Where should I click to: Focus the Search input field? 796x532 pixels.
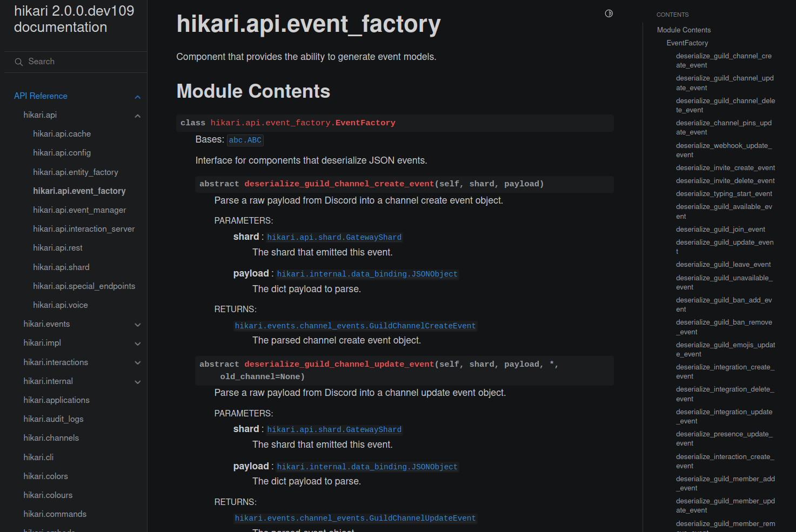click(x=76, y=62)
